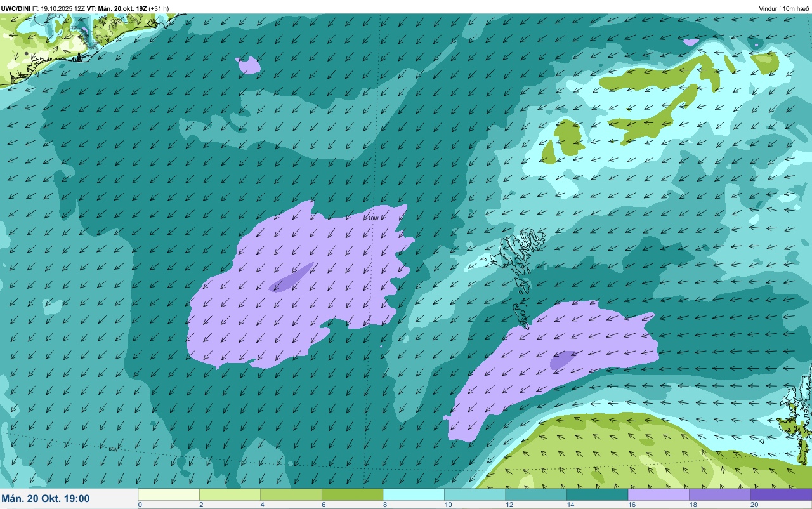Click the "(+31 h)" forecast offset text
The image size is (812, 509).
(159, 8)
